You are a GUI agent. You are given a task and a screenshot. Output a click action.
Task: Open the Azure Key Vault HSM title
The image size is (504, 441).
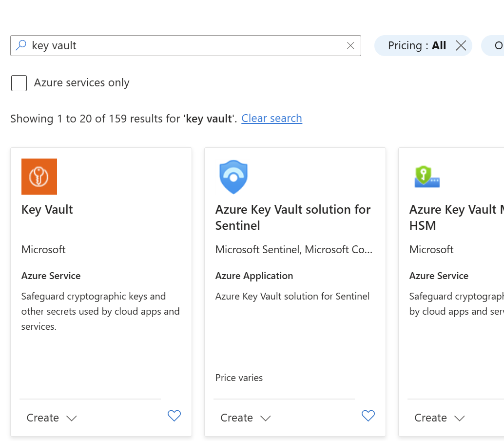point(456,218)
